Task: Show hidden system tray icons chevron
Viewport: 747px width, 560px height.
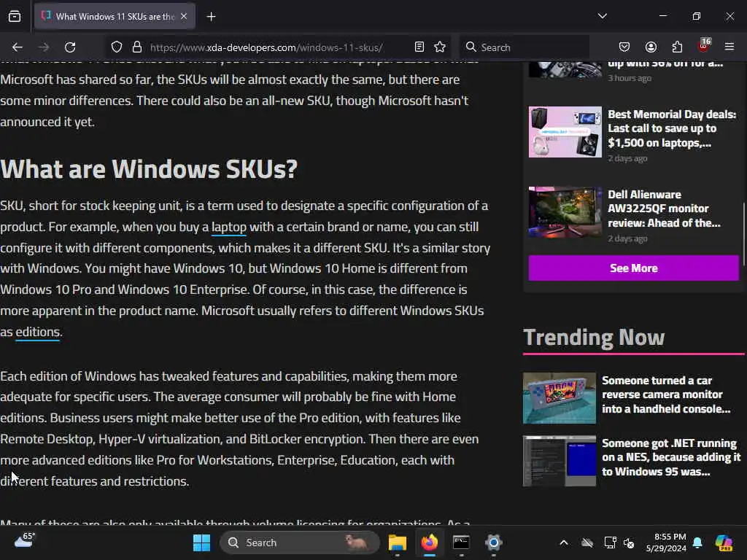Action: pos(564,542)
